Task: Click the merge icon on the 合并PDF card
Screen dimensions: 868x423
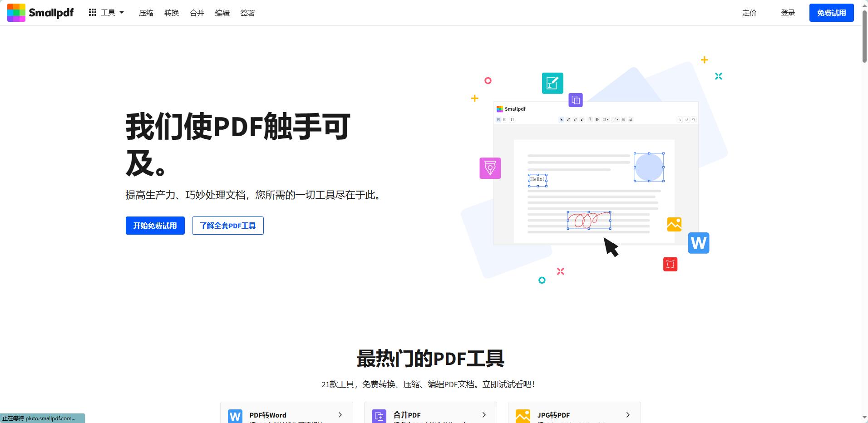Action: coord(379,415)
